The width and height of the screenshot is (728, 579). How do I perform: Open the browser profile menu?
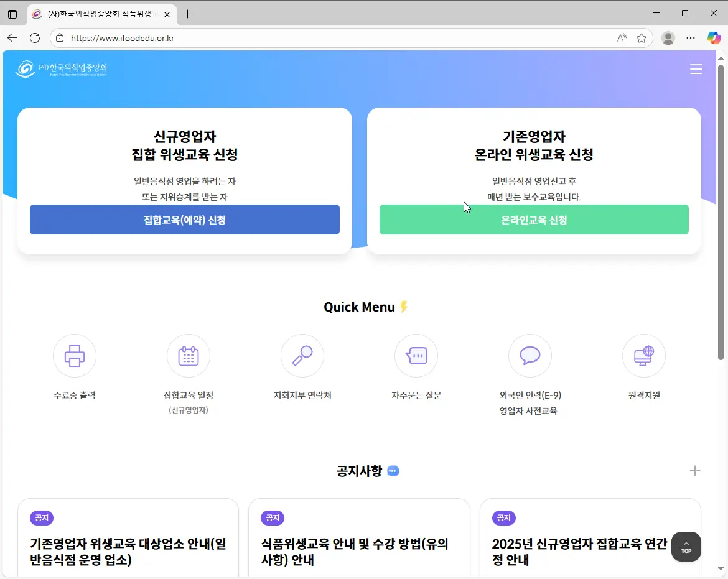(668, 37)
